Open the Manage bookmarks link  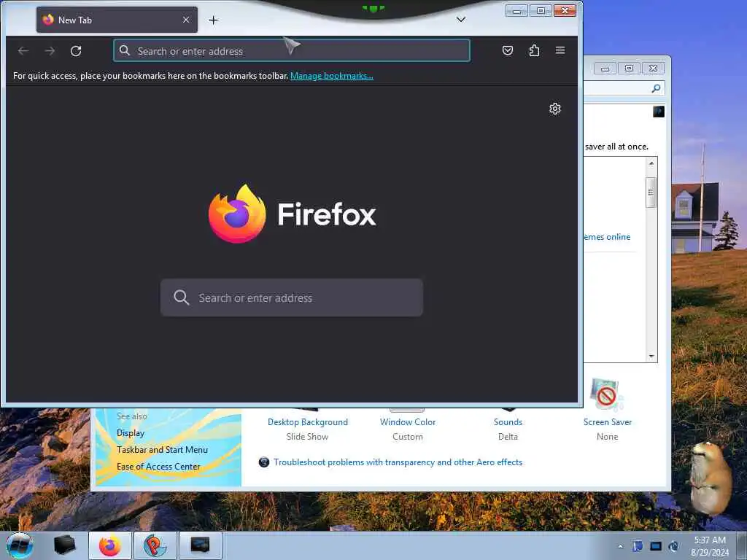[332, 76]
